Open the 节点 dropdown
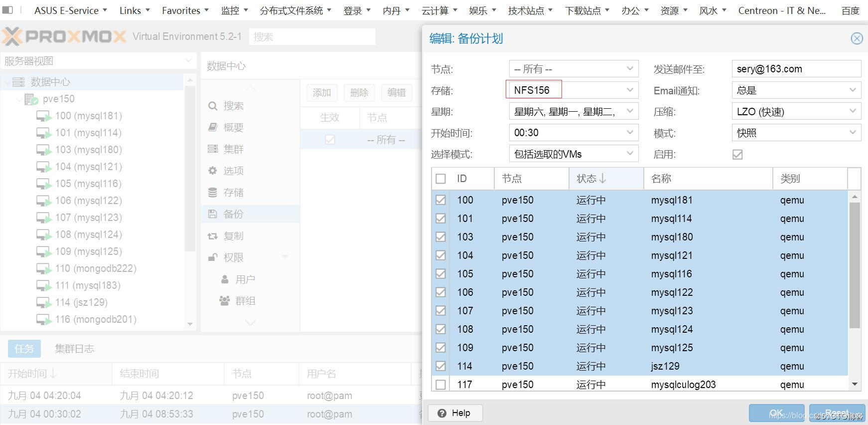This screenshot has width=868, height=425. click(630, 69)
